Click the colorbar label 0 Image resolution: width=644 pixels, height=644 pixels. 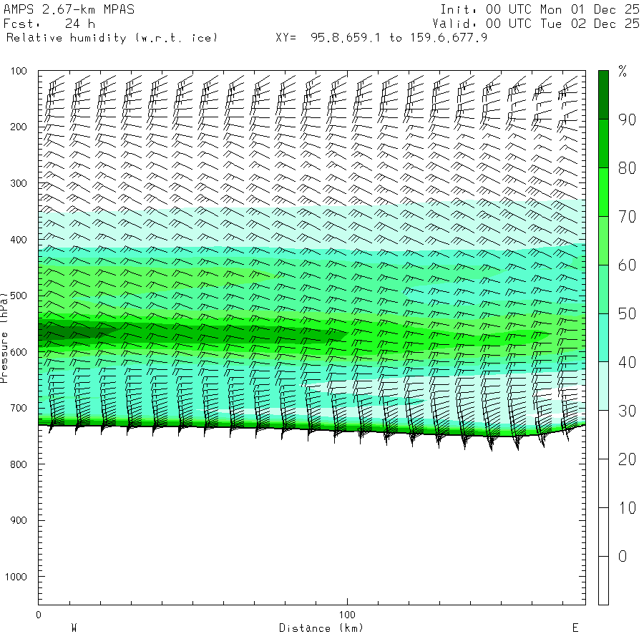(x=623, y=557)
